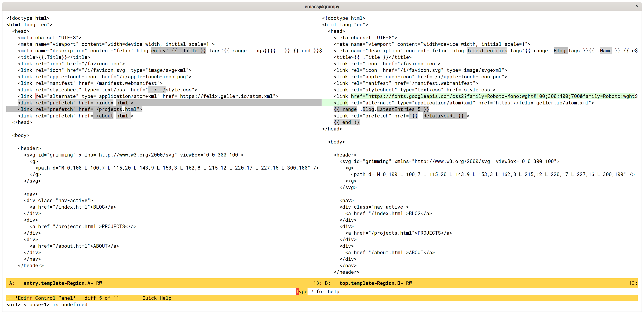The width and height of the screenshot is (644, 314).
Task: Click prefetch '/projects.html' line in left pane
Action: coord(80,109)
